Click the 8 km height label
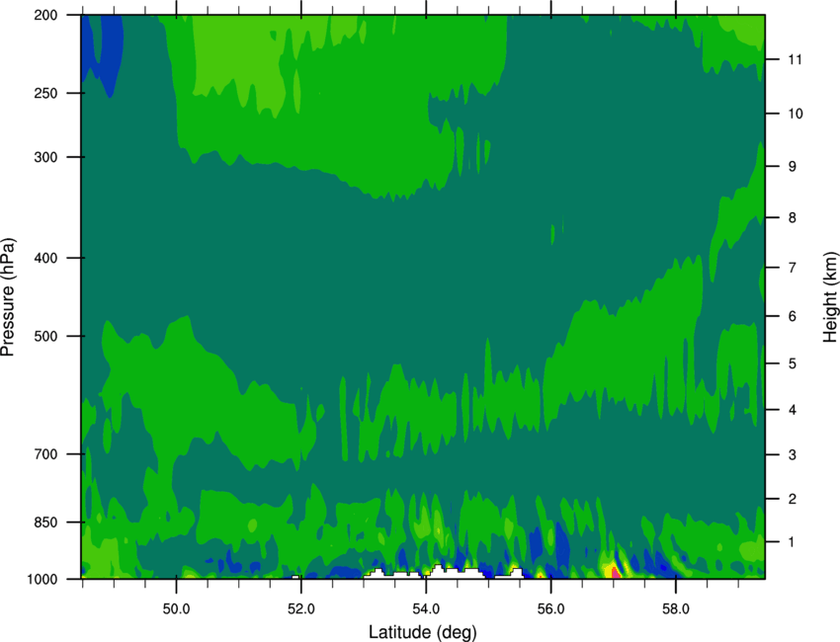 792,218
